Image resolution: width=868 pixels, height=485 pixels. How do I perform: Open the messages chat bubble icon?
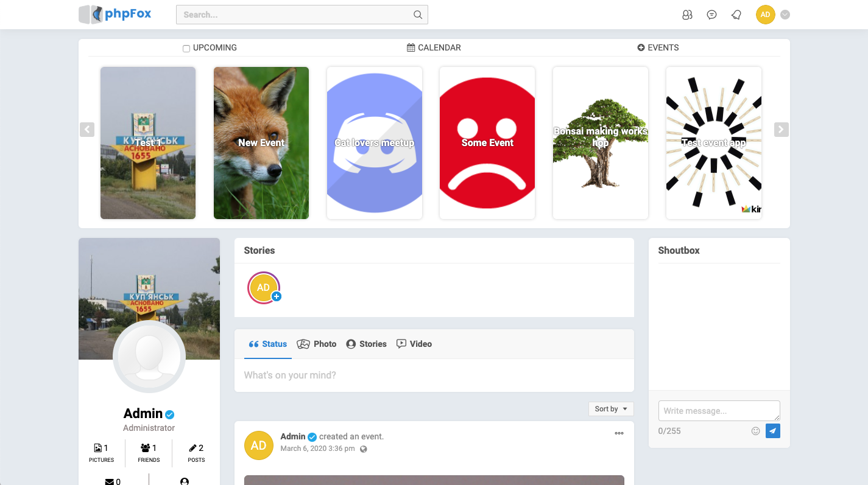pyautogui.click(x=711, y=15)
